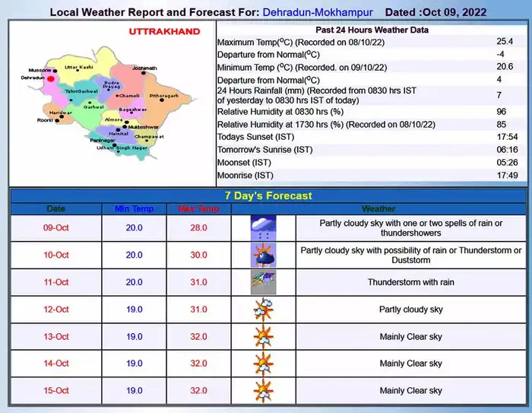This screenshot has height=413, width=532.
Task: Select the Max Temp column header
Action: pos(198,208)
